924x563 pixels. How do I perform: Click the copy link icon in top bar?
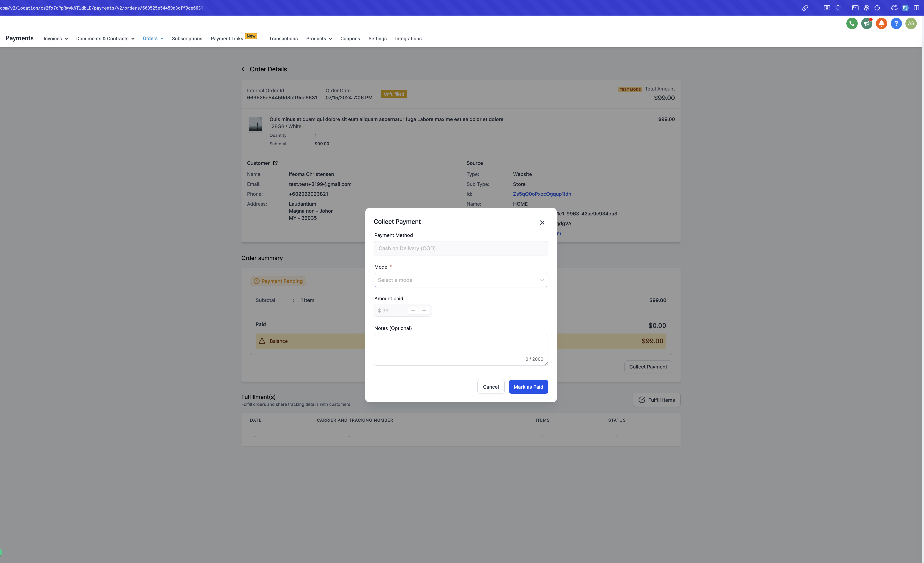pyautogui.click(x=805, y=8)
